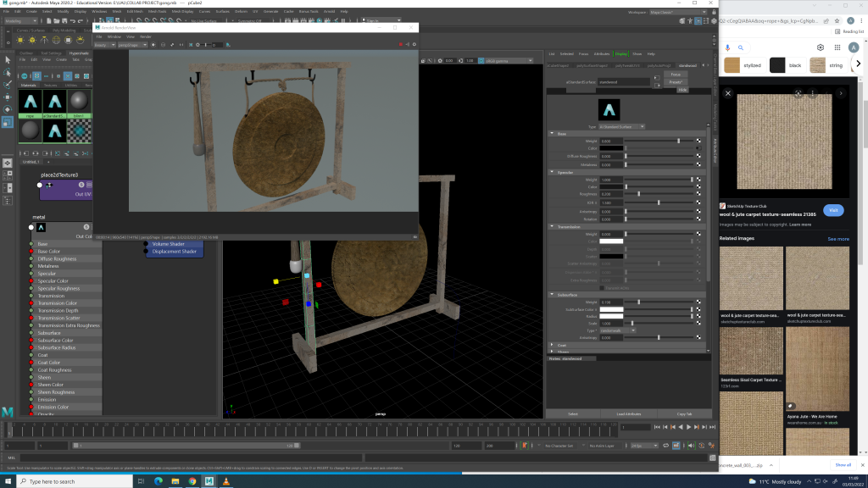
Task: Open the Mesh Tools menu
Action: pos(157,11)
